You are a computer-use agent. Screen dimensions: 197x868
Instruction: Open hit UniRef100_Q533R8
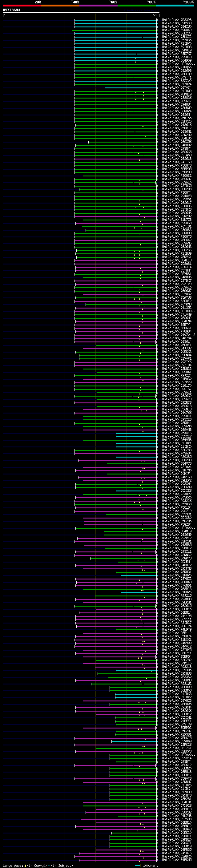(x=176, y=20)
